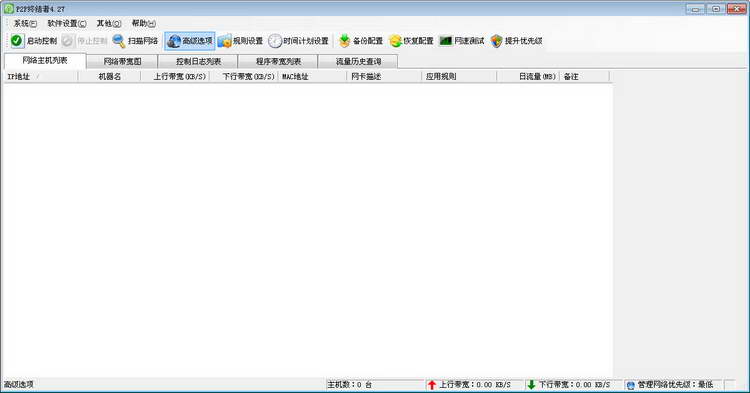Click the 备份配置 icon
The height and width of the screenshot is (393, 750).
tap(344, 41)
